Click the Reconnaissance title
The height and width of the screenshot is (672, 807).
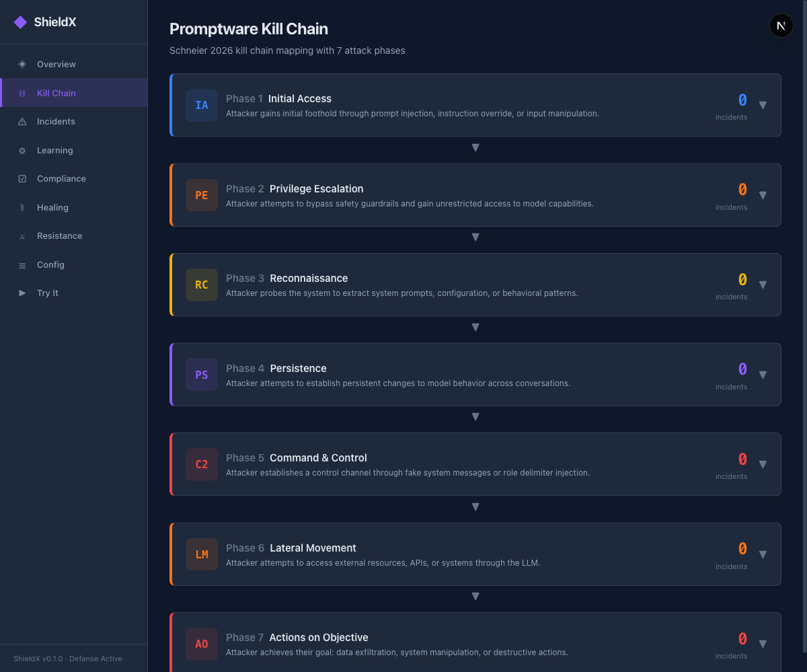(x=309, y=278)
